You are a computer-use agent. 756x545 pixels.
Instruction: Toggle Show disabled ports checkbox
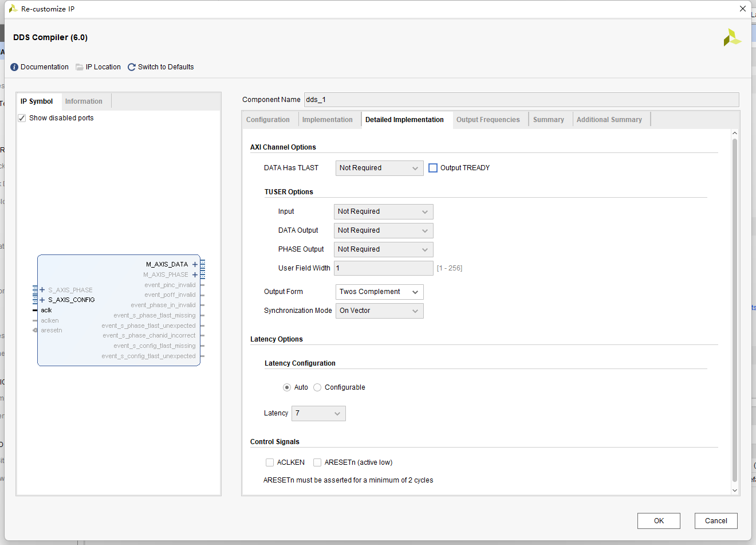coord(22,118)
